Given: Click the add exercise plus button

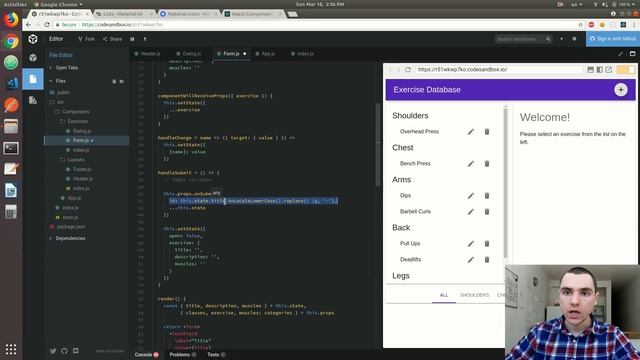Looking at the screenshot, I should coord(621,90).
